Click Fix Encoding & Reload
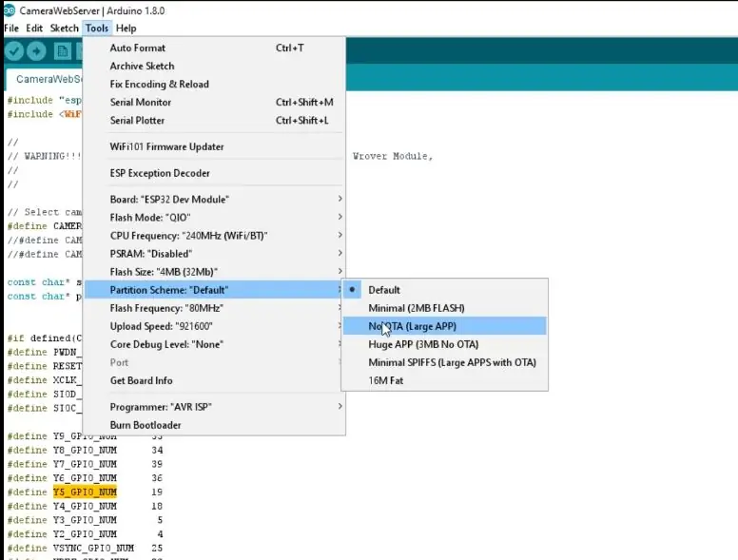The height and width of the screenshot is (560, 738). click(x=214, y=85)
